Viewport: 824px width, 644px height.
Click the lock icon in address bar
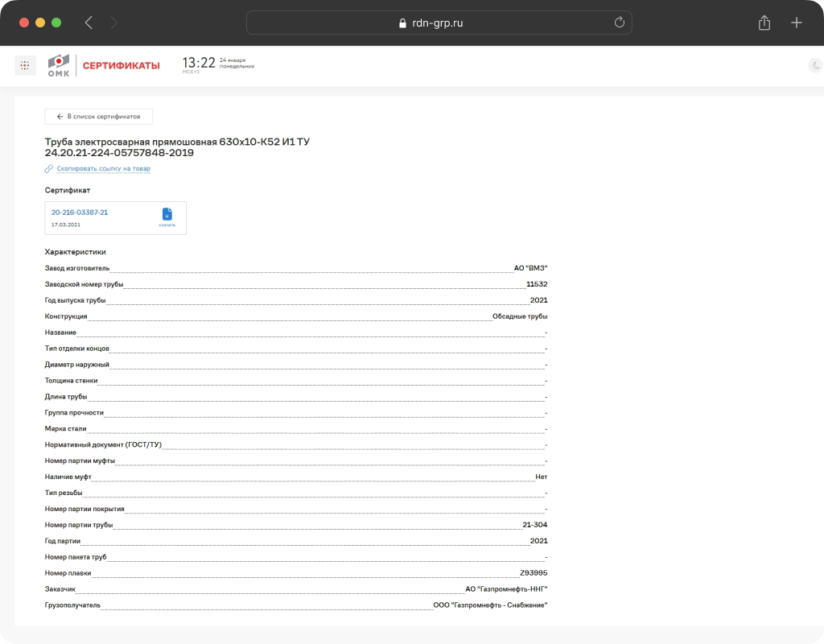point(402,23)
